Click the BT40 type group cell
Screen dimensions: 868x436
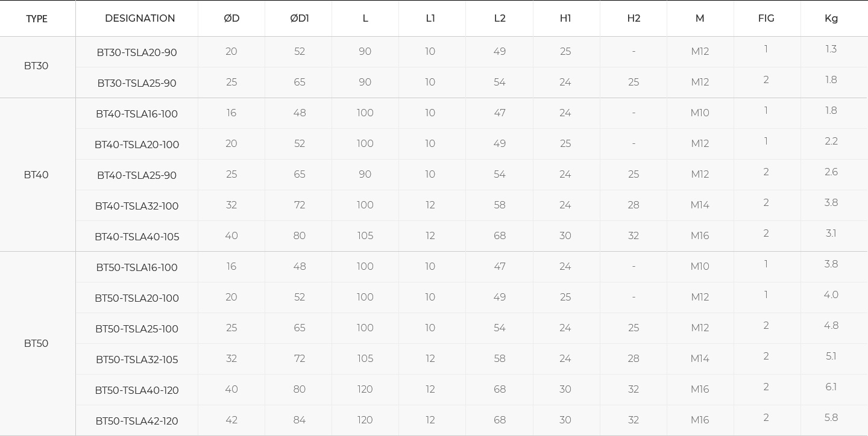(36, 175)
